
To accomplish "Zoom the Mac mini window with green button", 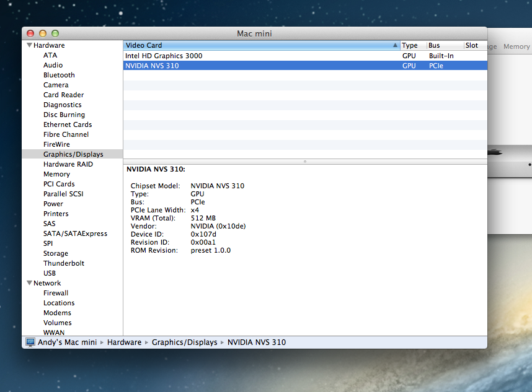I will pyautogui.click(x=55, y=33).
